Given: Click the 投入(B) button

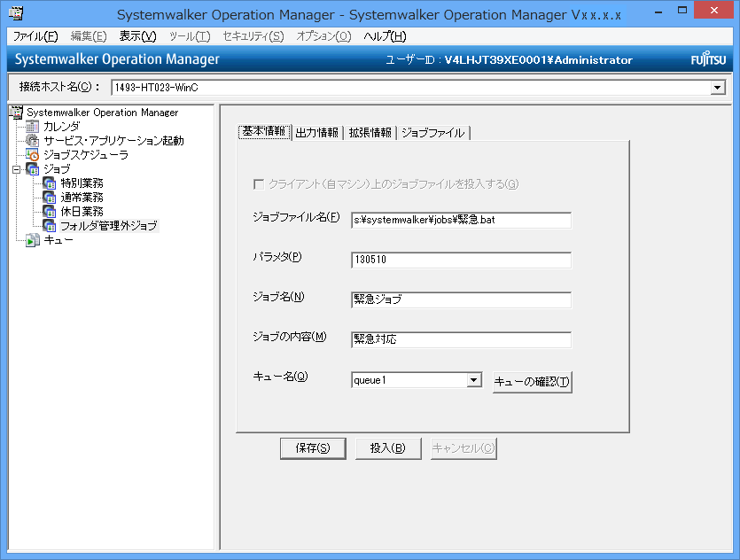Looking at the screenshot, I should coord(388,448).
